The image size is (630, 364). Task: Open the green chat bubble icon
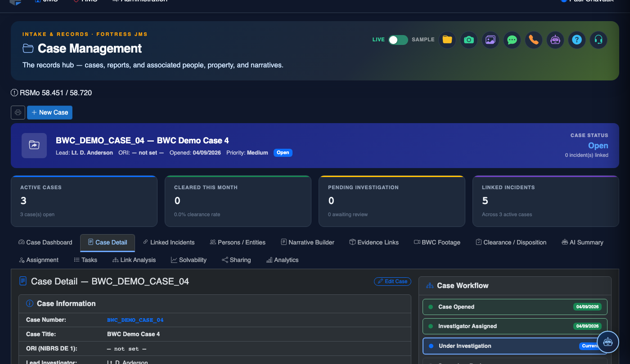pyautogui.click(x=512, y=40)
